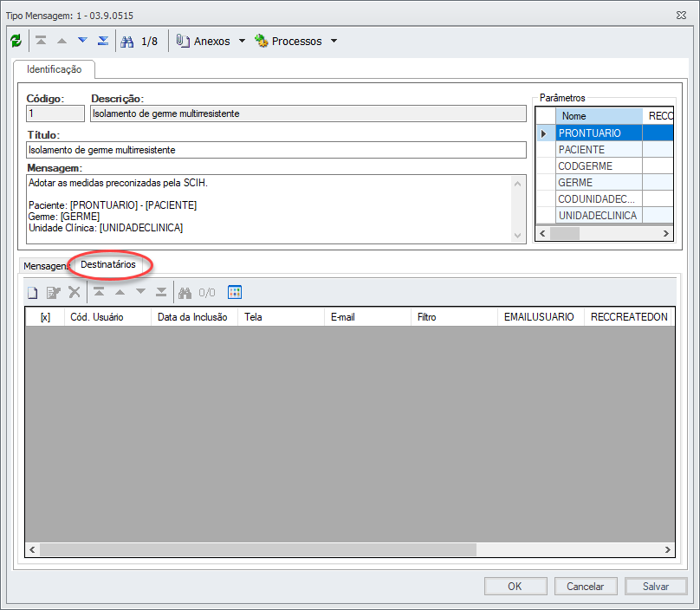Image resolution: width=700 pixels, height=610 pixels.
Task: Go to next record in top toolbar
Action: click(82, 41)
